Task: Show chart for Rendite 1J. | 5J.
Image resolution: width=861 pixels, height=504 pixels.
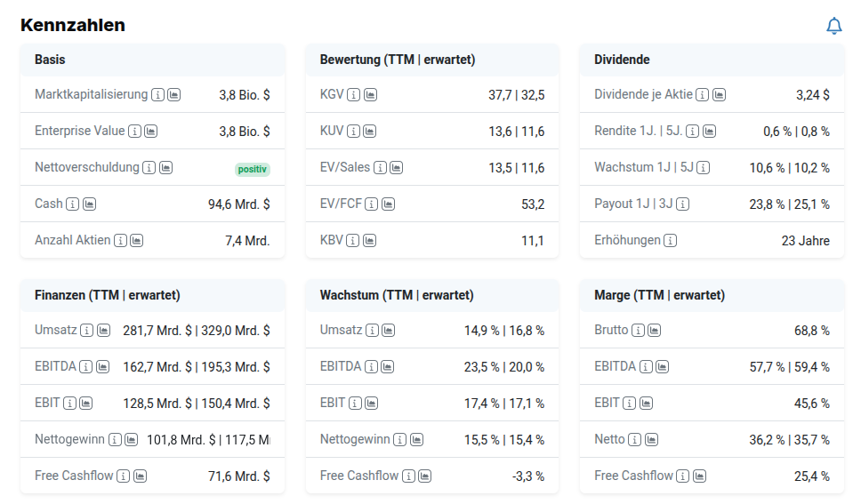Action: [x=709, y=132]
